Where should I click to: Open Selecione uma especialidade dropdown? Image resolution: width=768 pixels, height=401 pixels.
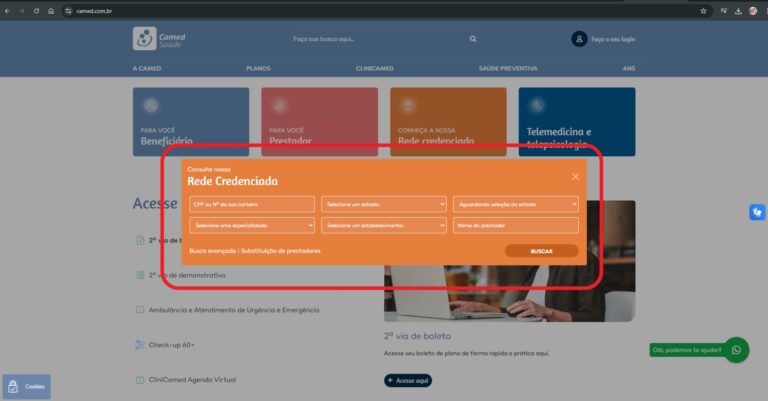pyautogui.click(x=252, y=225)
